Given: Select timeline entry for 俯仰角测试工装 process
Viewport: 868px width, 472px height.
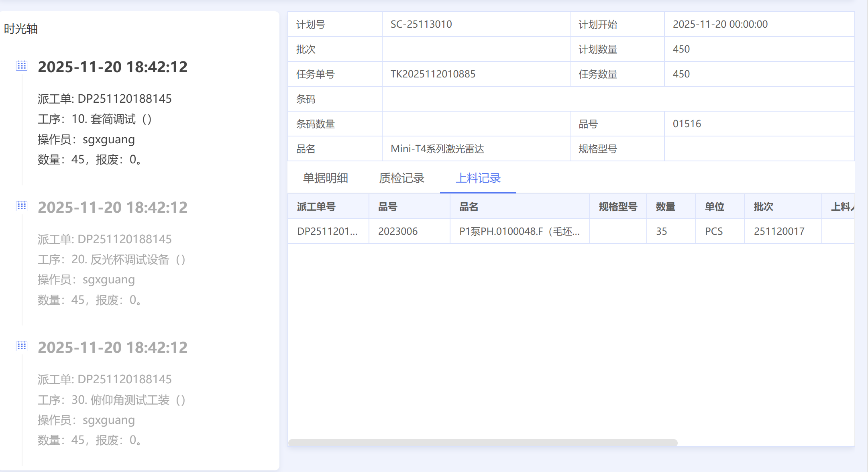Looking at the screenshot, I should point(112,400).
